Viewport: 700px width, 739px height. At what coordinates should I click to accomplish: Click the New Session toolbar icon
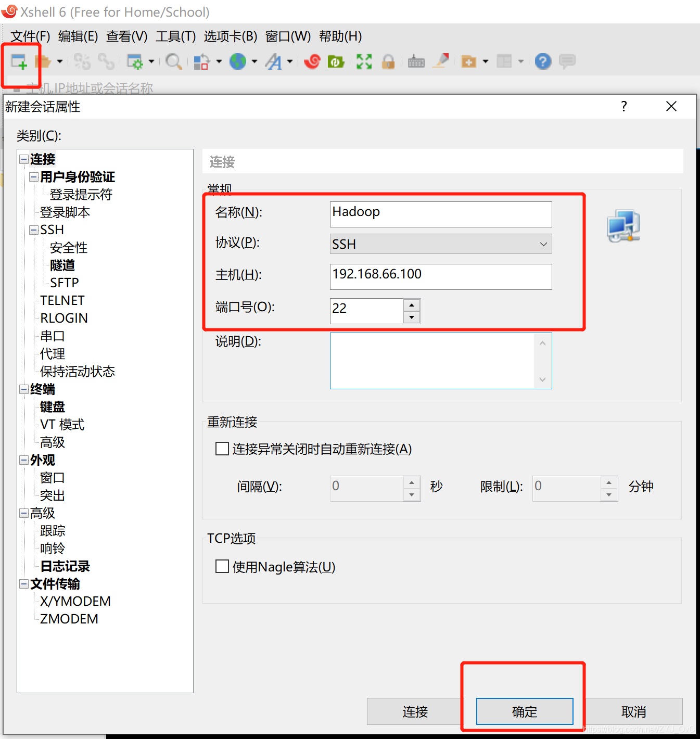[19, 61]
